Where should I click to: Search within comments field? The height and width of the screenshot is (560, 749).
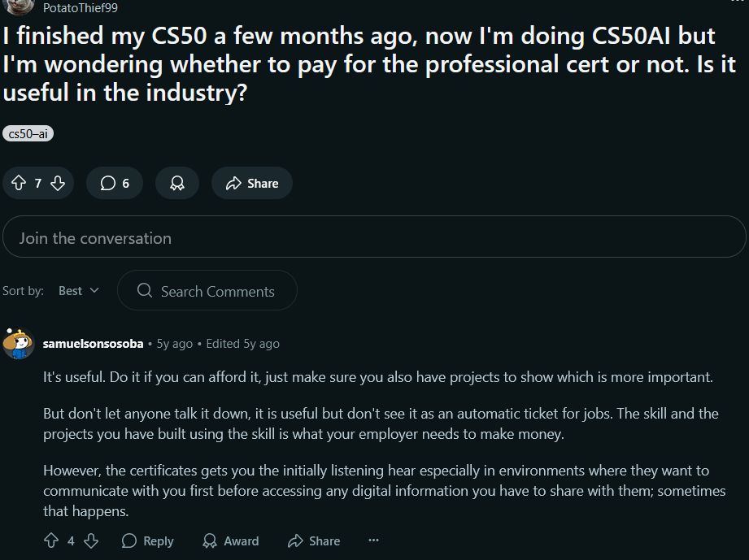point(207,290)
